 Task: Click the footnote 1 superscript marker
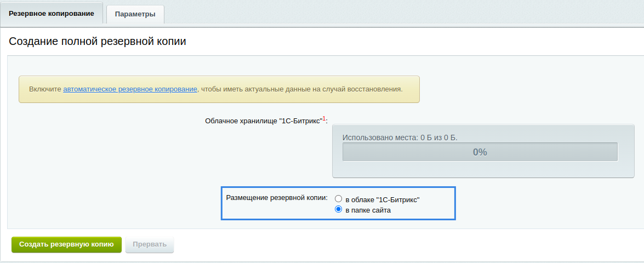(324, 118)
